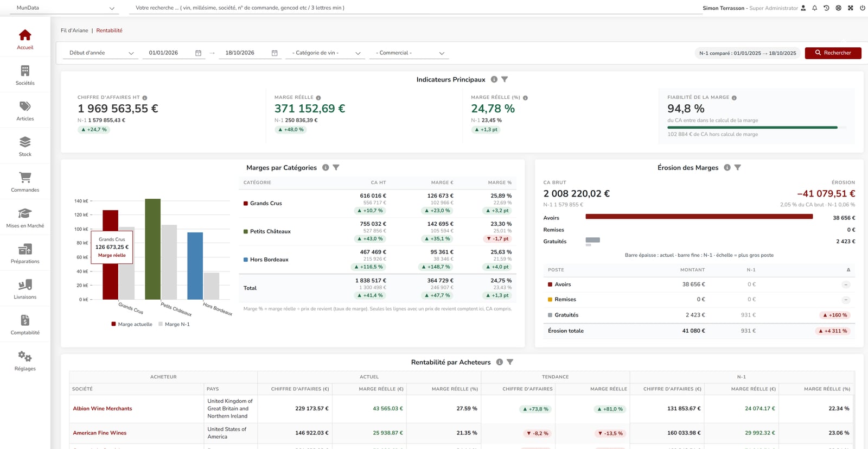Click info icon beside Érosion des Marges title
The width and height of the screenshot is (868, 449).
tap(727, 168)
